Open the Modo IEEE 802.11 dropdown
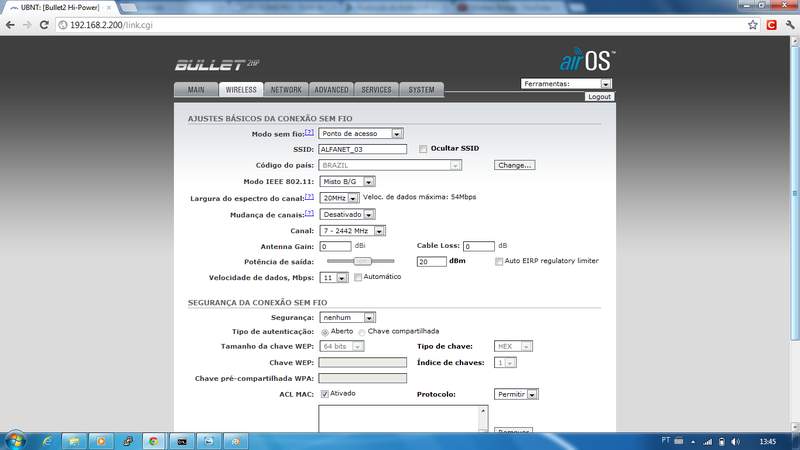This screenshot has height=450, width=800. pos(347,181)
